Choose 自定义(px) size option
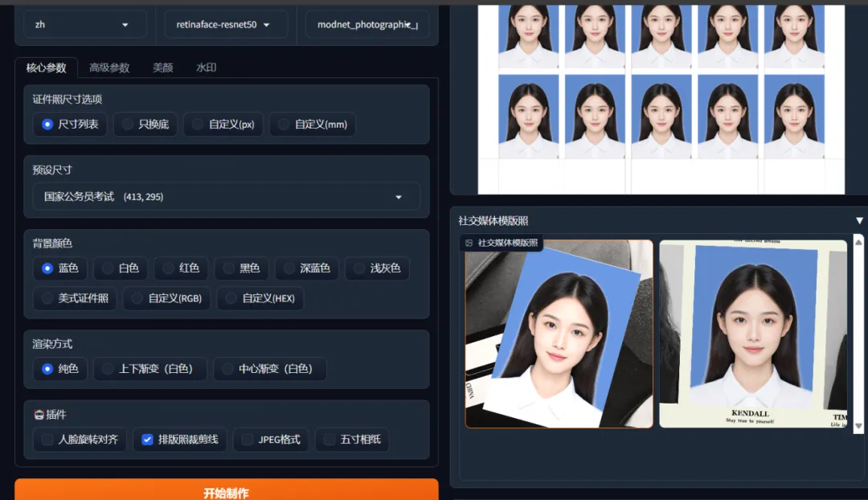This screenshot has width=868, height=500. point(198,125)
